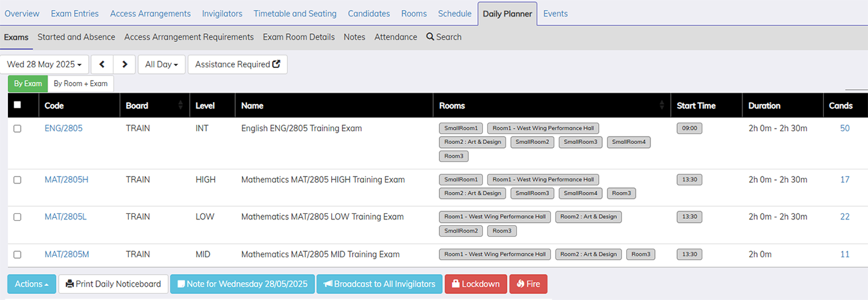The image size is (868, 300).
Task: Broadcast to All Invigilators
Action: coord(379,284)
